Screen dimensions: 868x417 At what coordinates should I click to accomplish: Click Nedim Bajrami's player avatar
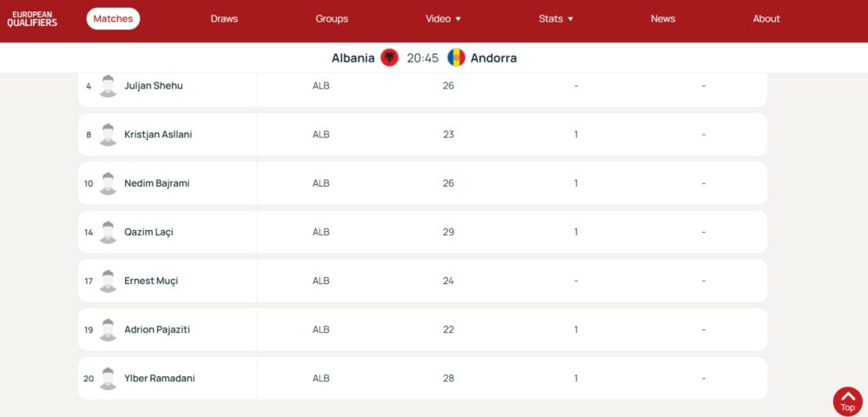tap(108, 183)
